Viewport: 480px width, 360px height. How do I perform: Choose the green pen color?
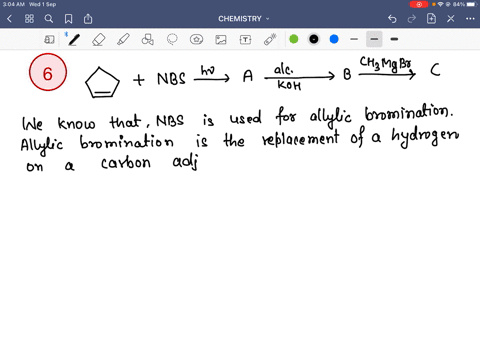tap(294, 39)
